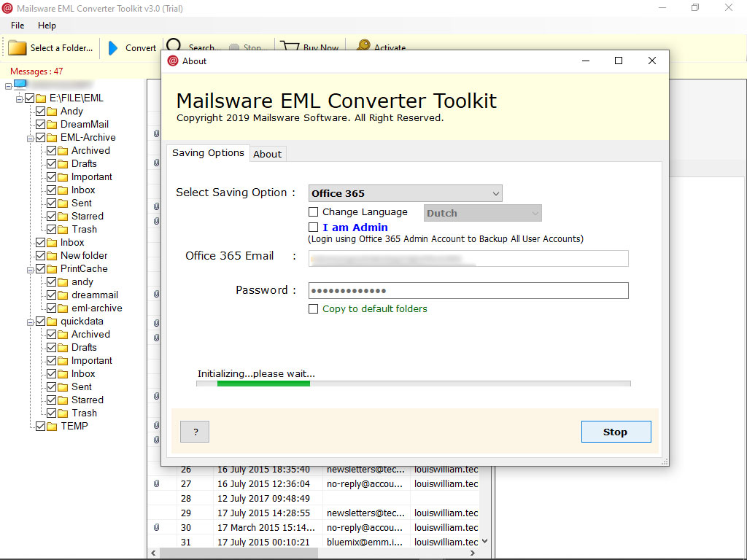Click the message list scroll down arrow
747x560 pixels.
[485, 542]
